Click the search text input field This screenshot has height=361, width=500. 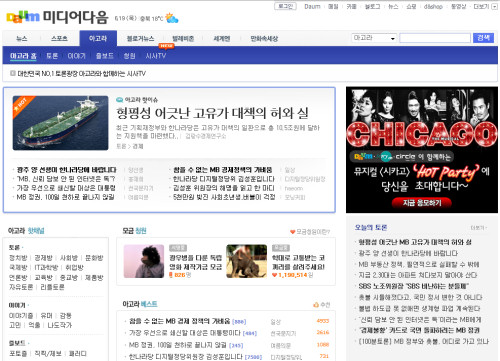[x=435, y=38]
